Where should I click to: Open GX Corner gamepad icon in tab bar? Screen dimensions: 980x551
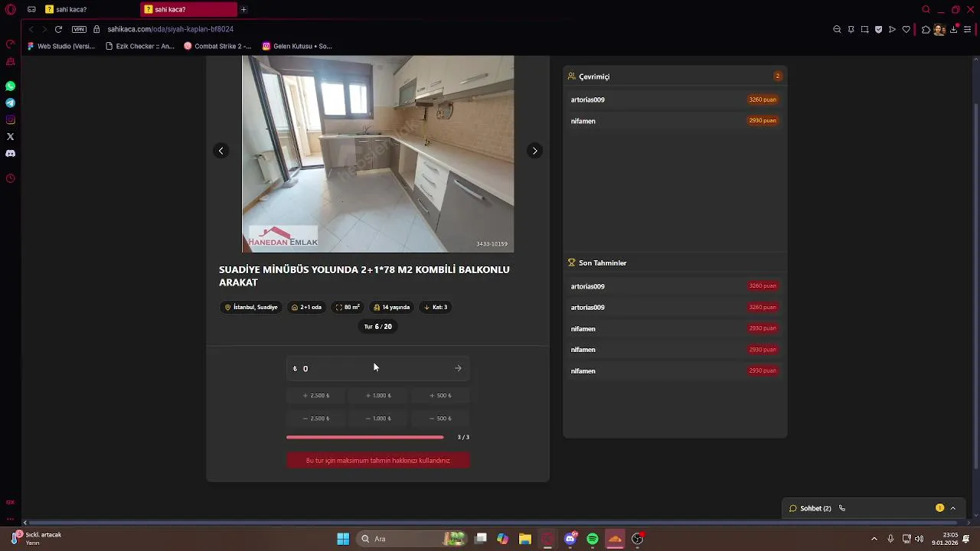click(x=31, y=9)
